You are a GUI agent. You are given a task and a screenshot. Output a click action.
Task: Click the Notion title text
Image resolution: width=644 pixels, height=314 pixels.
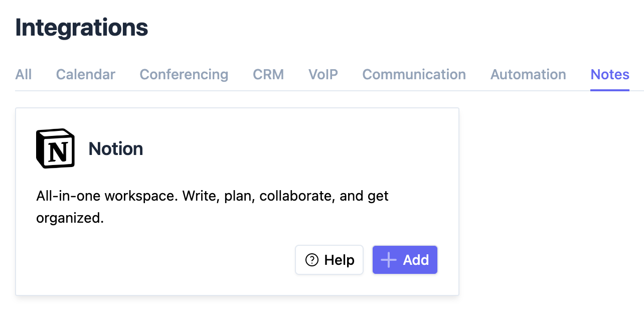[116, 149]
